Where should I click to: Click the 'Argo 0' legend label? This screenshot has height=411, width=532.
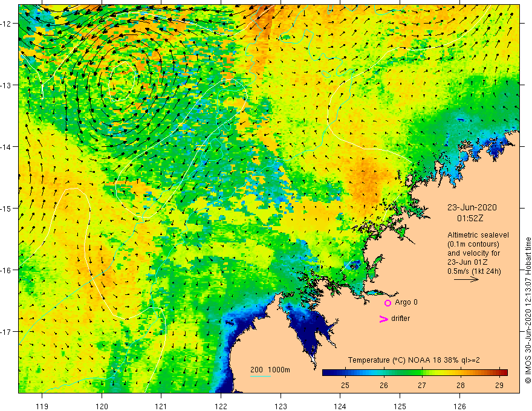coord(406,302)
